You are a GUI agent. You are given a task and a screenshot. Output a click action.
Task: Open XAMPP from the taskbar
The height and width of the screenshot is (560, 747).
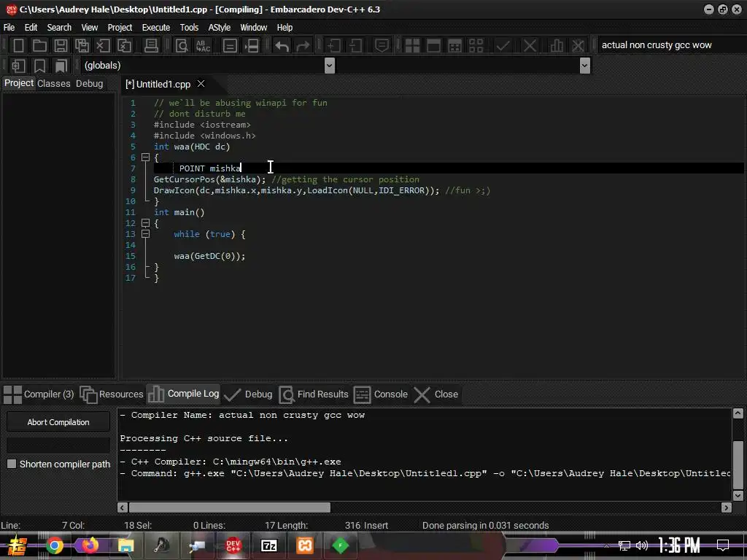point(305,545)
